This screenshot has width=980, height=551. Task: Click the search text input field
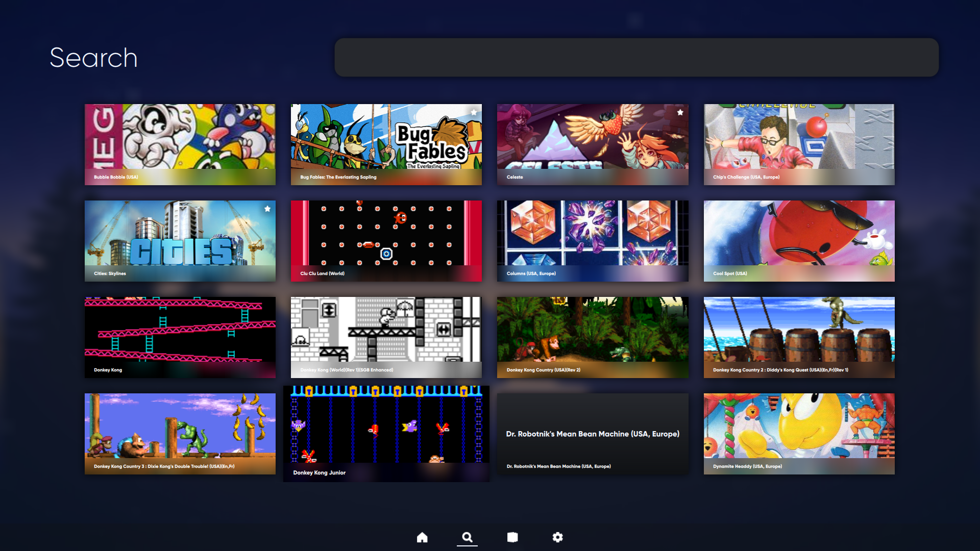point(636,58)
